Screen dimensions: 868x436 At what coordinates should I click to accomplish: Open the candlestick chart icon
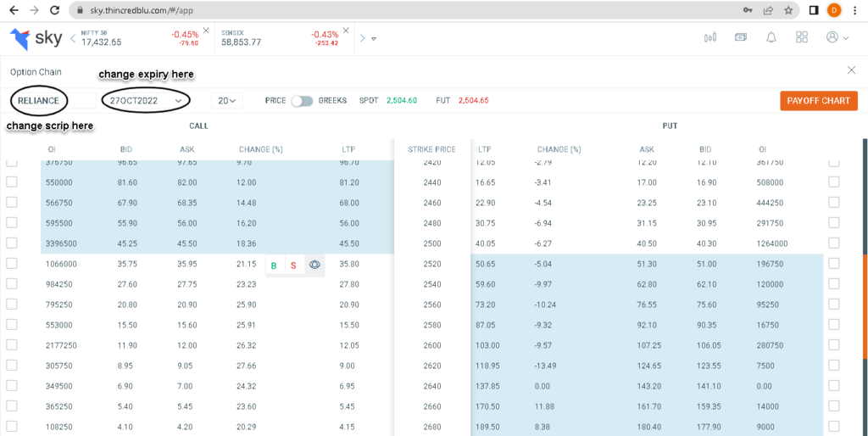coord(710,37)
